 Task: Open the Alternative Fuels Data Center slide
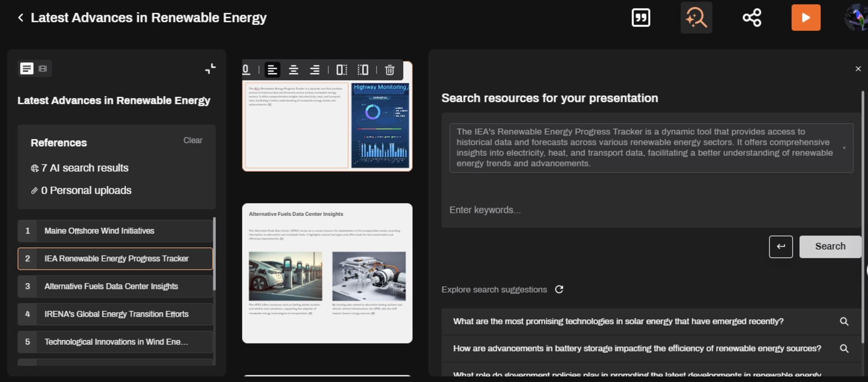point(327,273)
